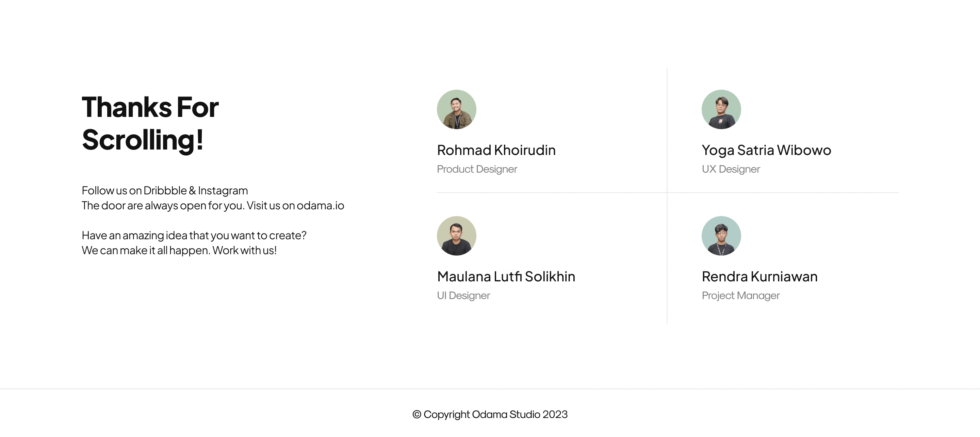Viewport: 980px width, 437px height.
Task: Click Rohmad Khoirudin's profile photo
Action: point(456,109)
